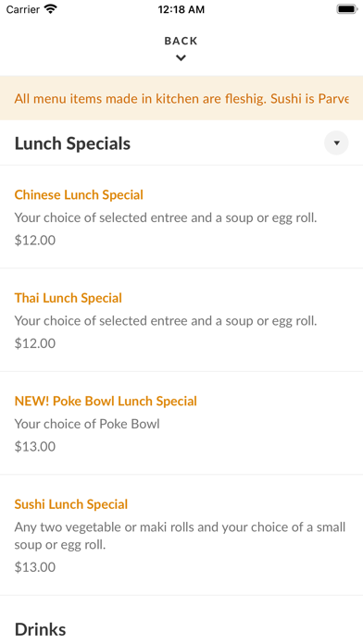Tap the Lunch Specials heading
The image size is (363, 644).
click(73, 143)
